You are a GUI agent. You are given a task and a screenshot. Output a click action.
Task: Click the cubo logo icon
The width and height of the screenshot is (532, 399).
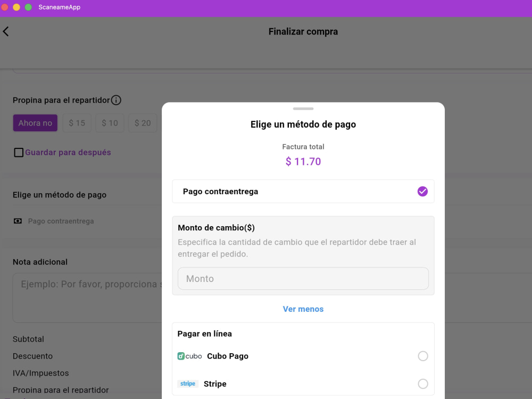[x=190, y=356]
